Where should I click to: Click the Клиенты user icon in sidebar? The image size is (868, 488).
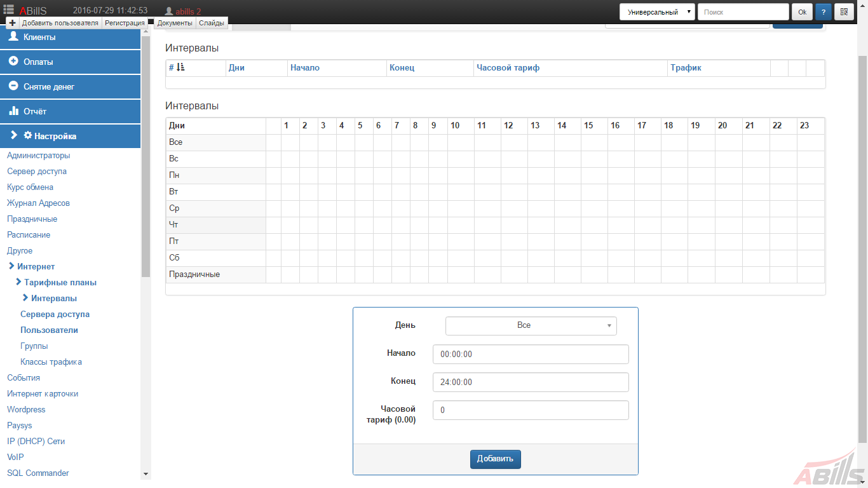13,37
